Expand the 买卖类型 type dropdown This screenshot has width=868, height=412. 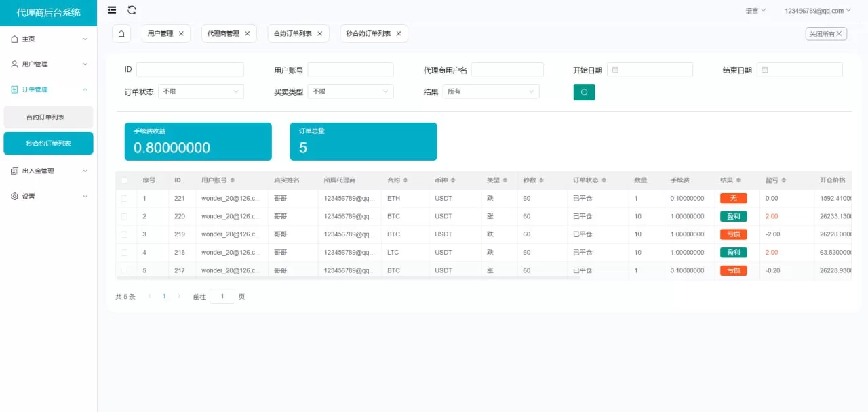351,91
